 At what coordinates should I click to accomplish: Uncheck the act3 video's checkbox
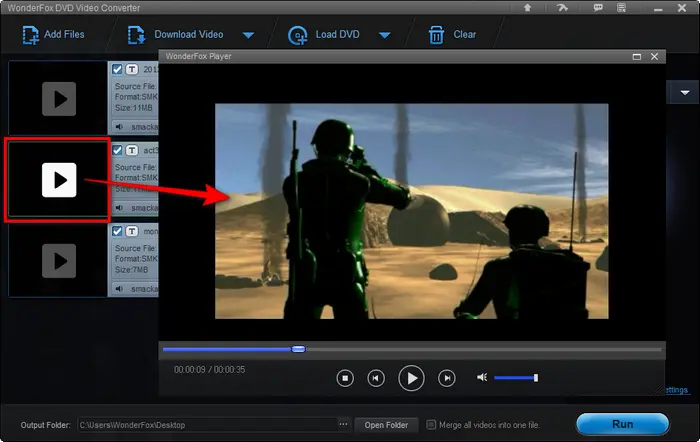pyautogui.click(x=117, y=150)
